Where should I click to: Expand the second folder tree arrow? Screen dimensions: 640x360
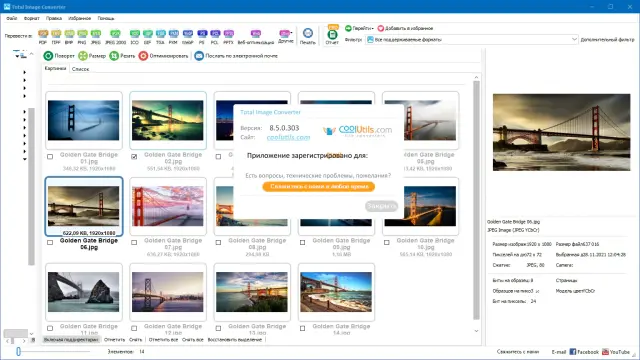(x=24, y=80)
